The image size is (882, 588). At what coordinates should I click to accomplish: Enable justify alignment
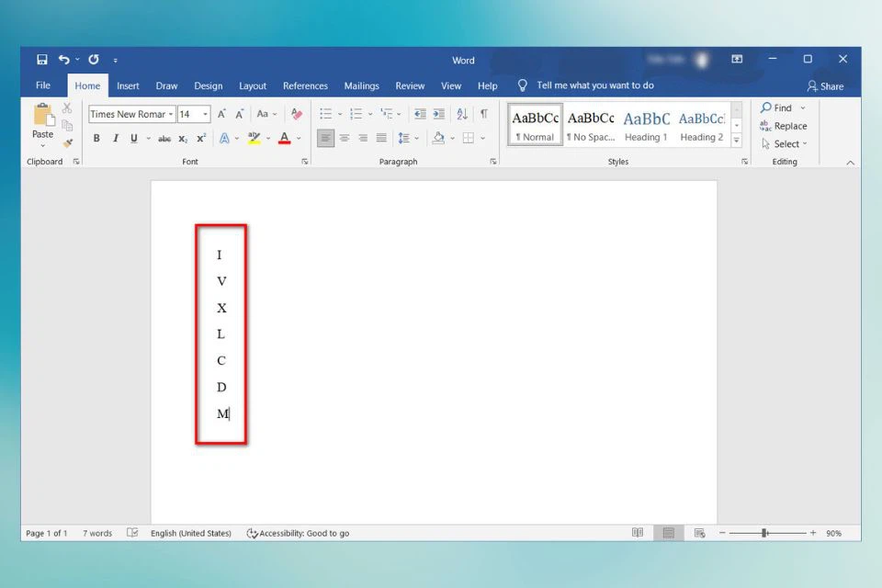point(381,138)
